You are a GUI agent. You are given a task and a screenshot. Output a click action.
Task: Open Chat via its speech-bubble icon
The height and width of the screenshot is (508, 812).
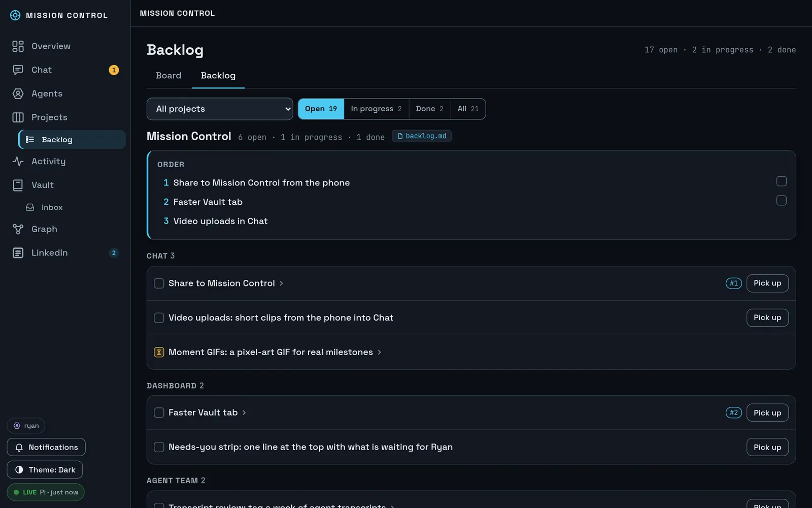click(18, 70)
